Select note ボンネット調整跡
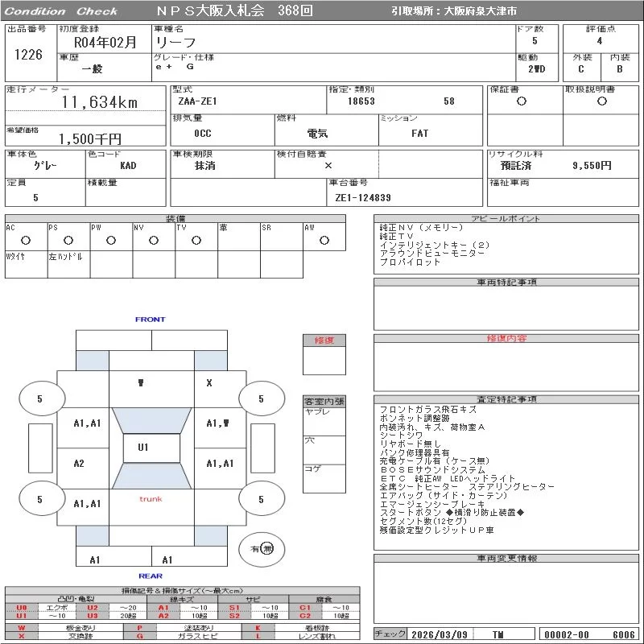 tap(415, 418)
